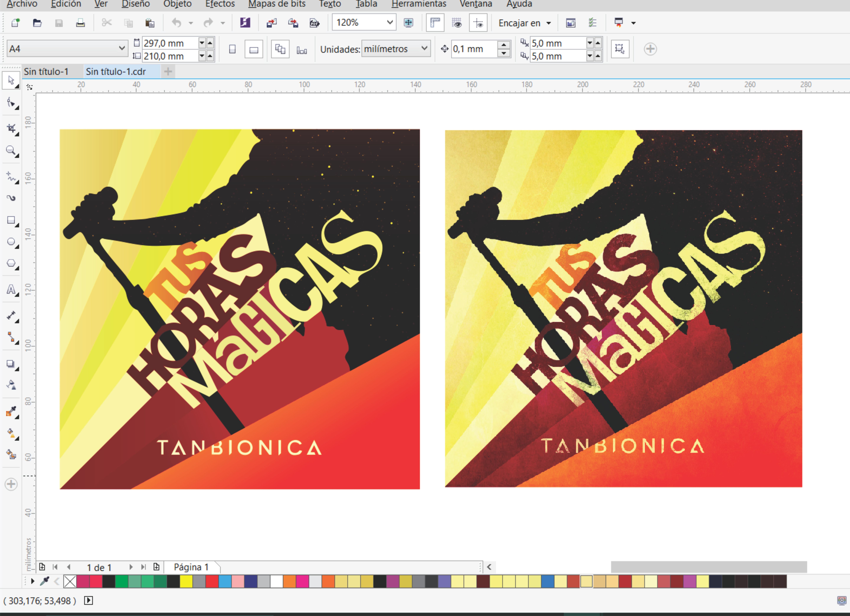
Task: Select the Color Eyedropper tool
Action: [x=11, y=412]
